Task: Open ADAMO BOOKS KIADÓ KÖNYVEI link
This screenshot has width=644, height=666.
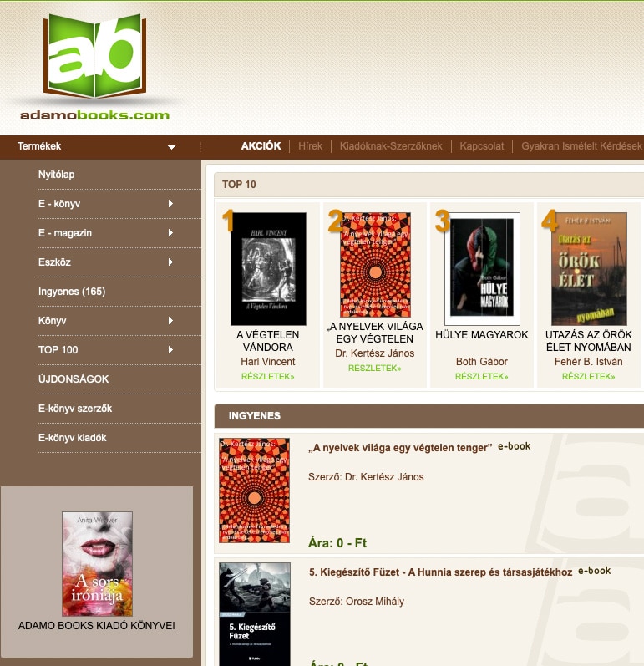Action: pos(96,626)
